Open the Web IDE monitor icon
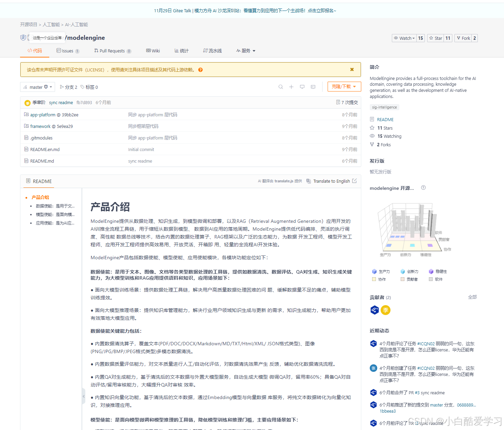Viewport: 504px width, 430px height. pos(302,87)
